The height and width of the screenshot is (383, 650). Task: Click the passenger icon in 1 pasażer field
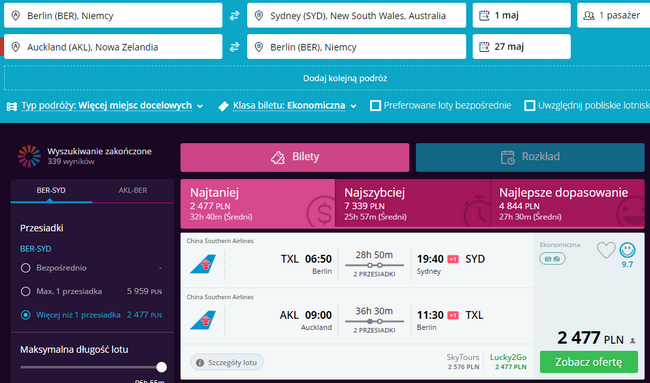(x=589, y=16)
